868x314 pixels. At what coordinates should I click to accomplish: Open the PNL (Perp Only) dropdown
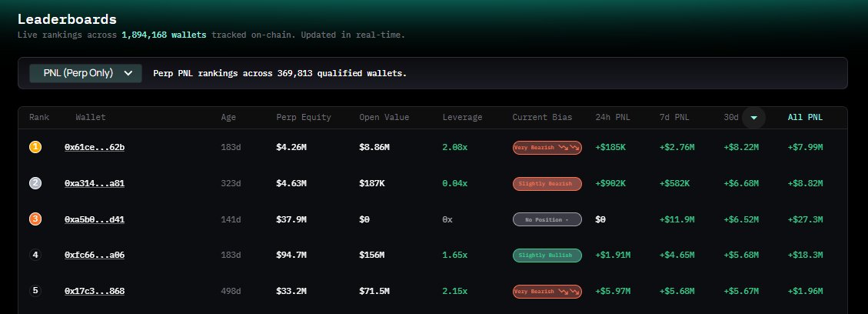coord(85,73)
